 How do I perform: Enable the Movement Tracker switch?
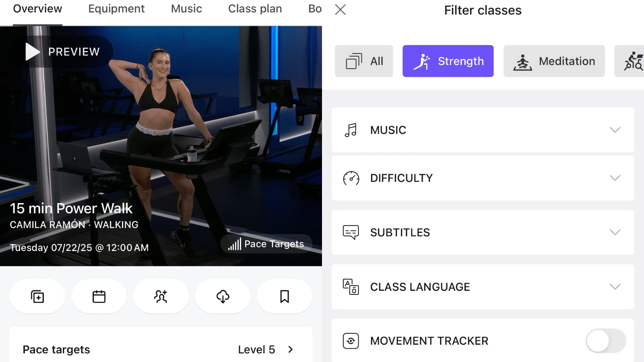click(x=606, y=341)
